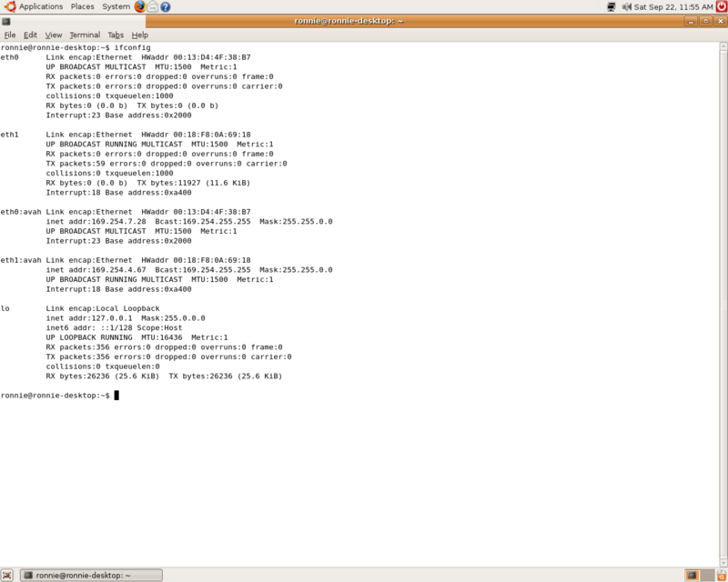728x582 pixels.
Task: Open the Edit menu
Action: click(30, 35)
